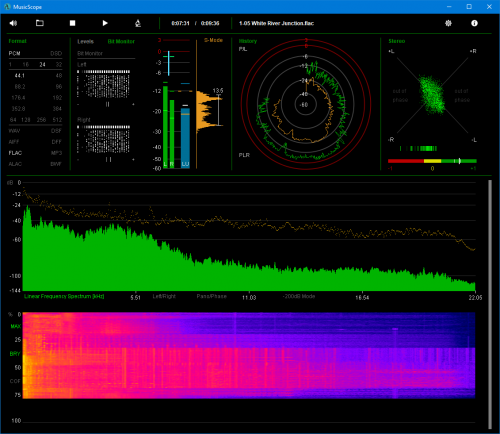
Task: Open settings via the gear icon
Action: [448, 23]
